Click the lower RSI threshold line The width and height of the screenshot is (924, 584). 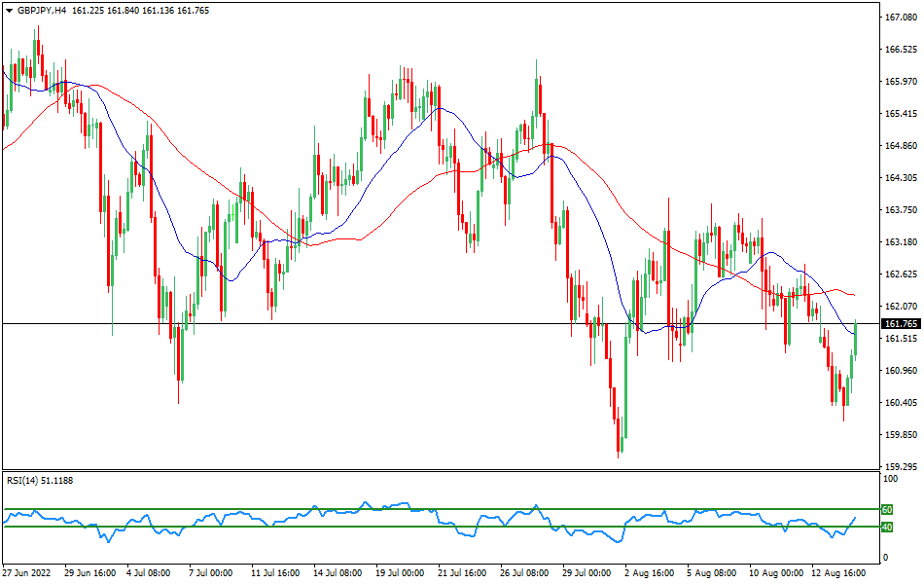438,529
